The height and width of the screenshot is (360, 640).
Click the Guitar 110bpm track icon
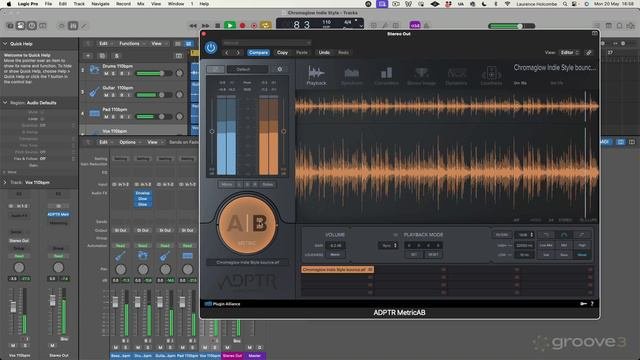coord(94,91)
